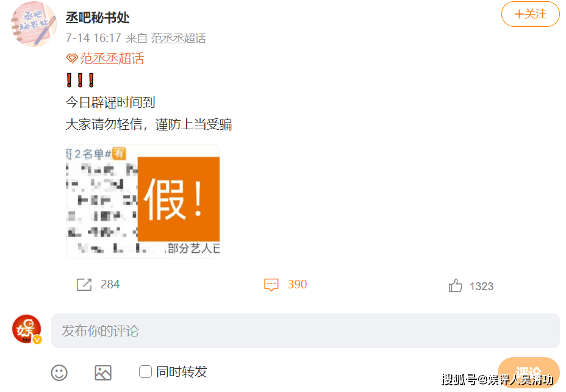Viewport: 566px width, 392px height.
Task: Click the diamond super-topic icon
Action: [72, 59]
